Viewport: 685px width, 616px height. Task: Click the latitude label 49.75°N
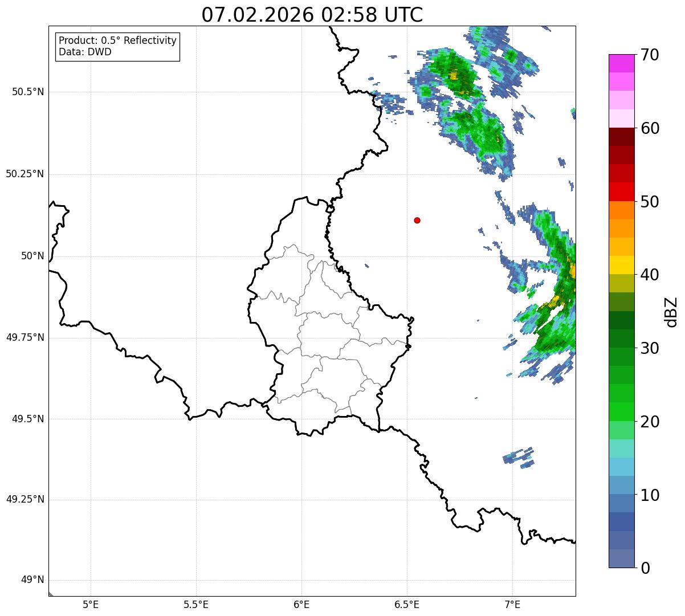point(25,337)
